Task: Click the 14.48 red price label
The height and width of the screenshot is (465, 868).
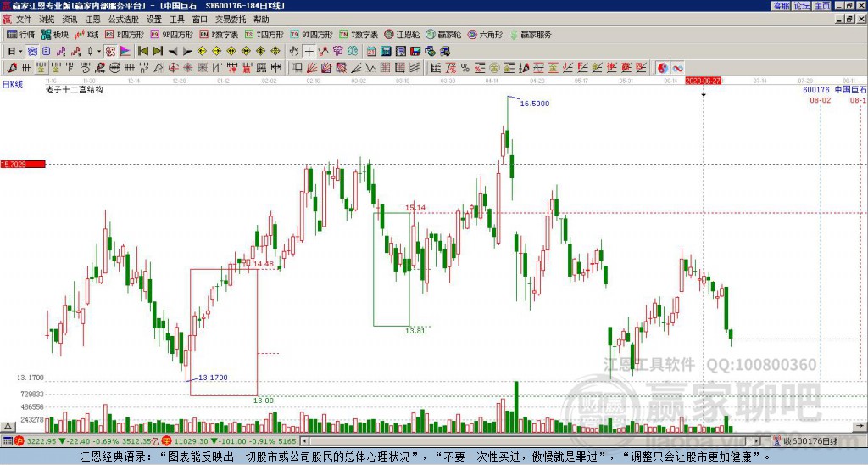Action: (x=264, y=264)
